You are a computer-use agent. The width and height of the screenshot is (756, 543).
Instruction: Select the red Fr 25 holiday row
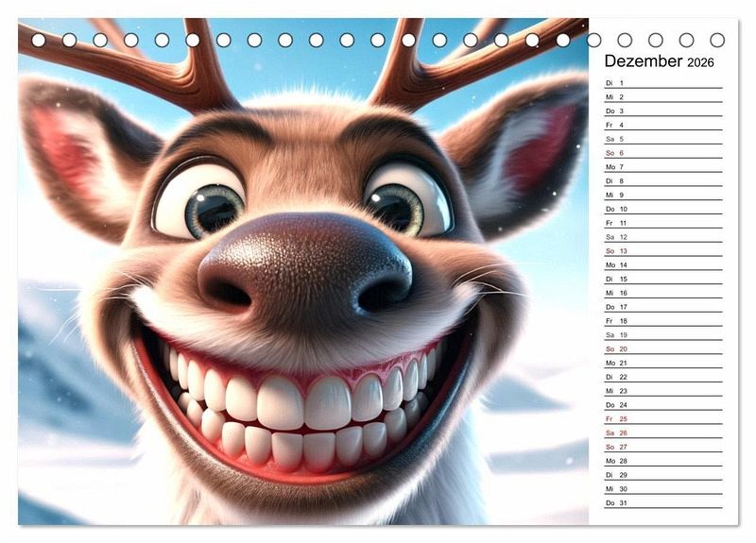pyautogui.click(x=662, y=418)
